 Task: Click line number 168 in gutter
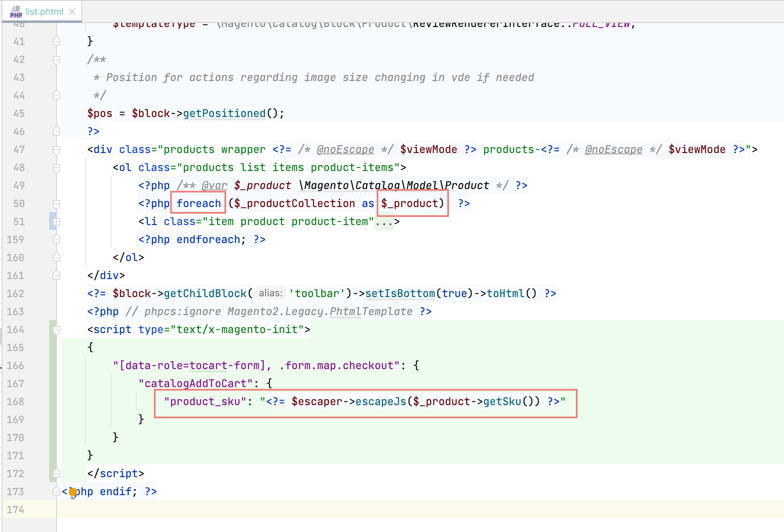[16, 401]
